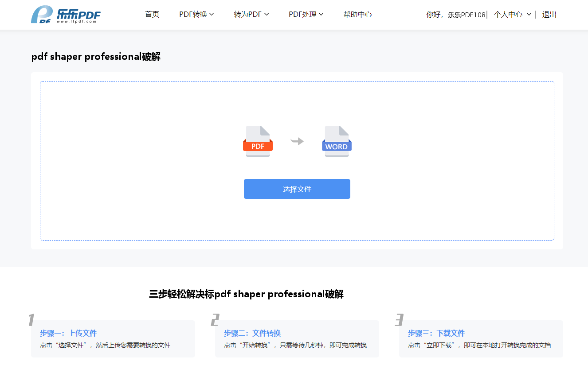Click the orange PDF file icon

(258, 141)
